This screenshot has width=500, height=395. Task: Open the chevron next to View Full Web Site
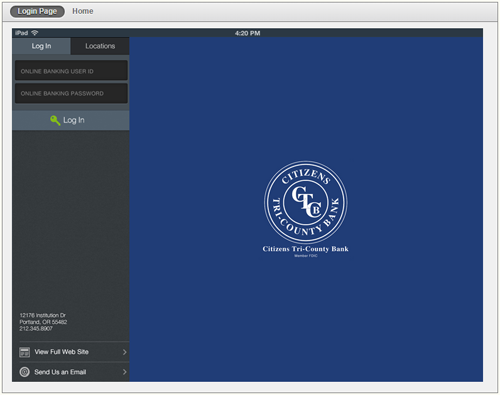[x=124, y=352]
